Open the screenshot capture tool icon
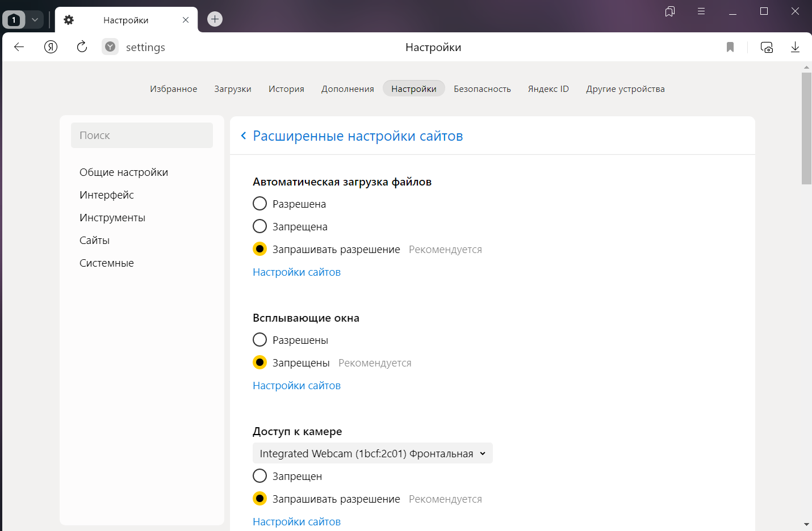 (767, 47)
